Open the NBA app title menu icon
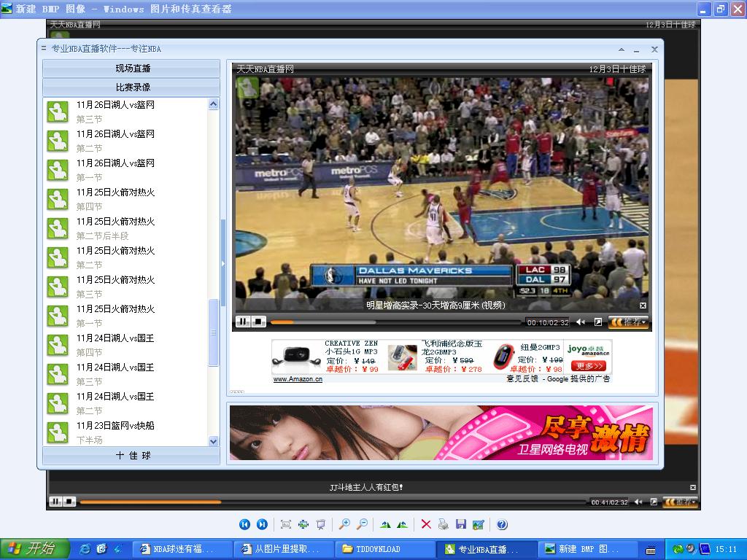747x560 pixels. click(44, 49)
